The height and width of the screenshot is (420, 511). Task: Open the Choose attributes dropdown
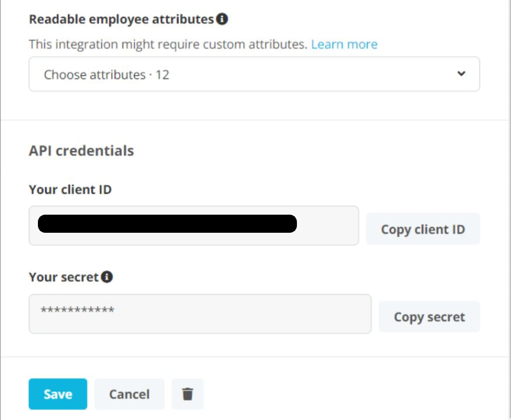coord(254,74)
